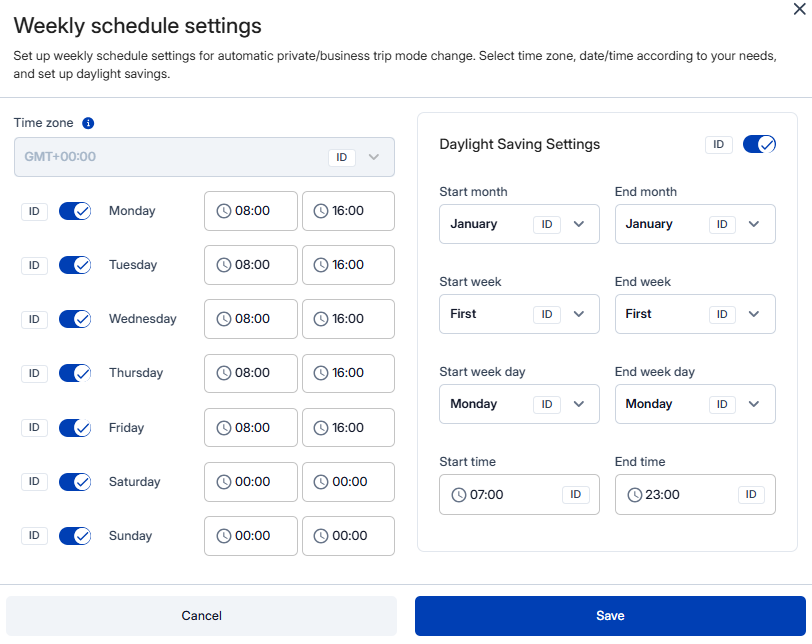Viewport: 812px width, 644px height.
Task: Click the ID badge beside Monday toggle
Action: (34, 211)
